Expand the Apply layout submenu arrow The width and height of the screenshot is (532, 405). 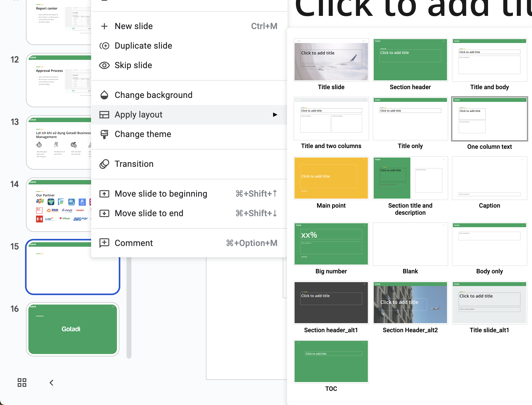[x=275, y=115]
